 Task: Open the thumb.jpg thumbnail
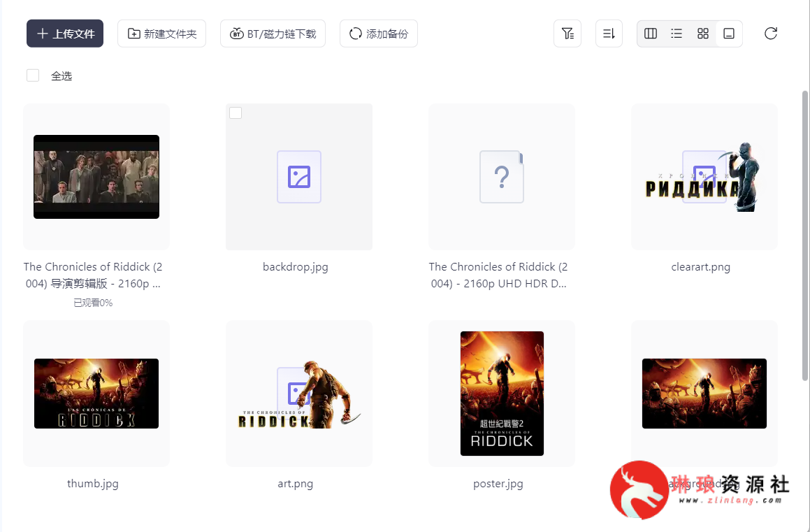point(96,394)
